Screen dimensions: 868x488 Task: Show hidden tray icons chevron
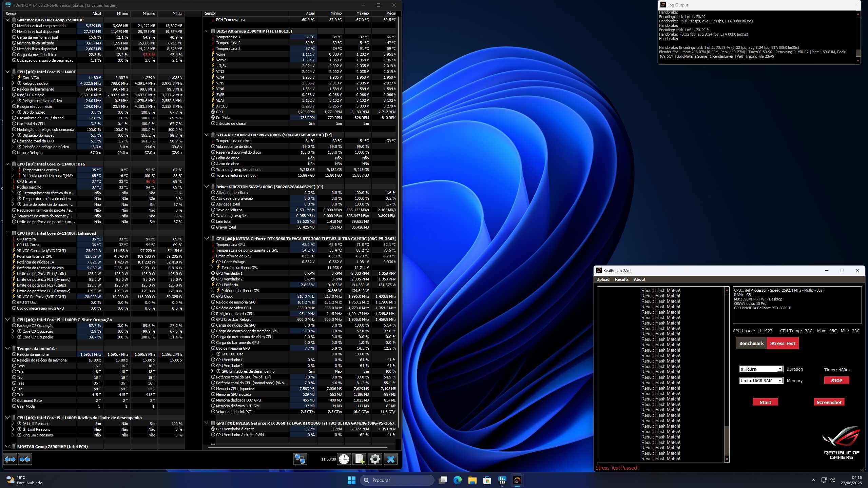coord(813,480)
